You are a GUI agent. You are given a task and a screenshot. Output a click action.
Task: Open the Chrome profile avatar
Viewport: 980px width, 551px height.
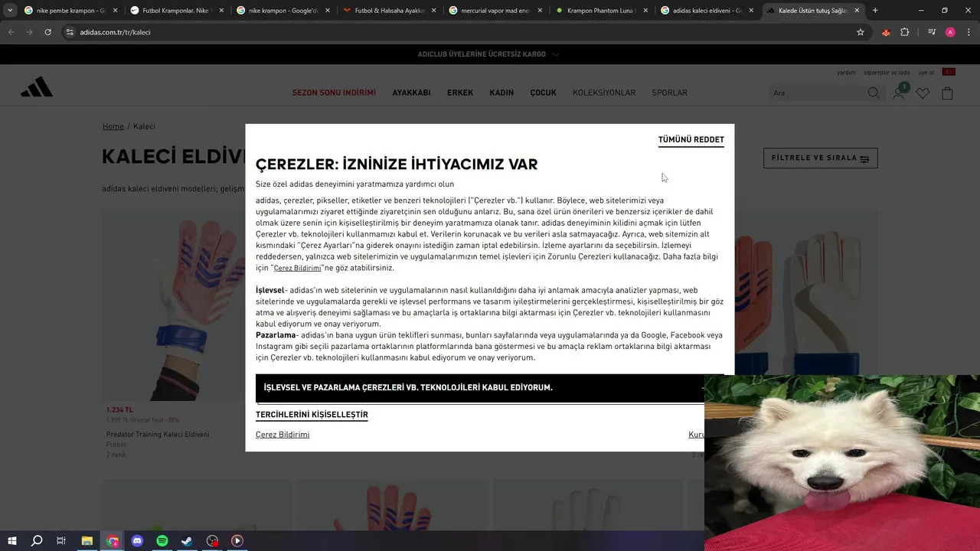(950, 32)
